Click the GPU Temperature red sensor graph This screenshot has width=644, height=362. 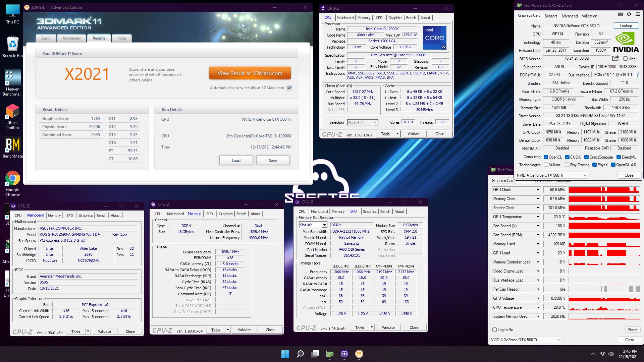pyautogui.click(x=604, y=217)
